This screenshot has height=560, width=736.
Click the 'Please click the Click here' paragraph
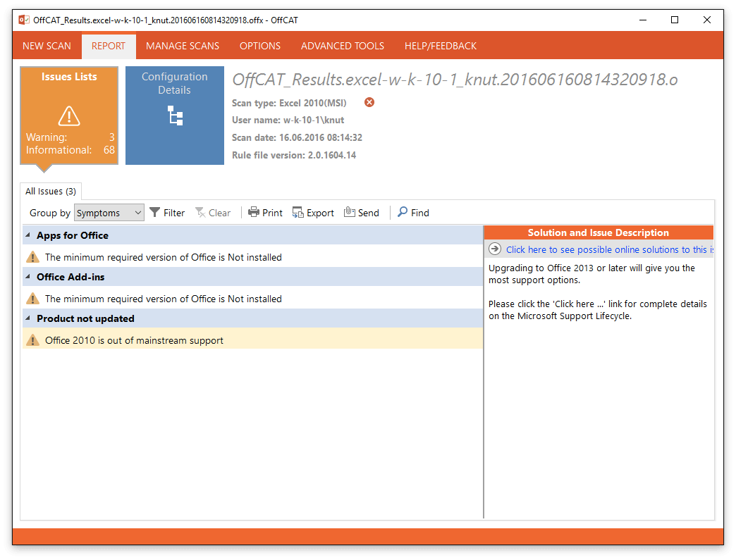(598, 310)
